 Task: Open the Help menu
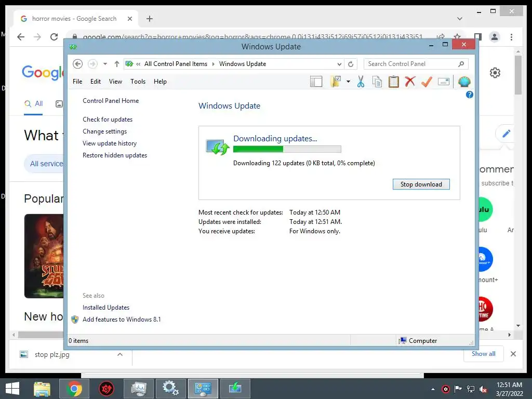pyautogui.click(x=160, y=82)
